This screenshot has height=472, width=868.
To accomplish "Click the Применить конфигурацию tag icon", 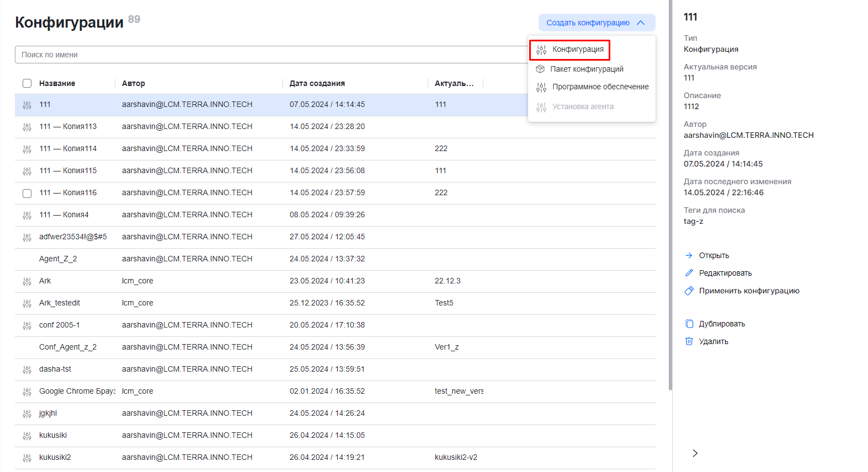I will coord(689,291).
